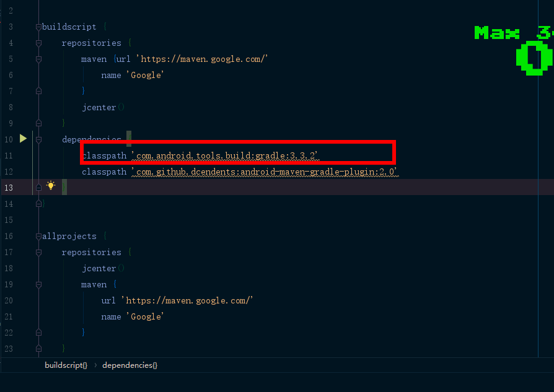Click the 'https://maven.google.com/' URL on line 20
Viewport: 554px width, 392px height.
click(x=187, y=300)
